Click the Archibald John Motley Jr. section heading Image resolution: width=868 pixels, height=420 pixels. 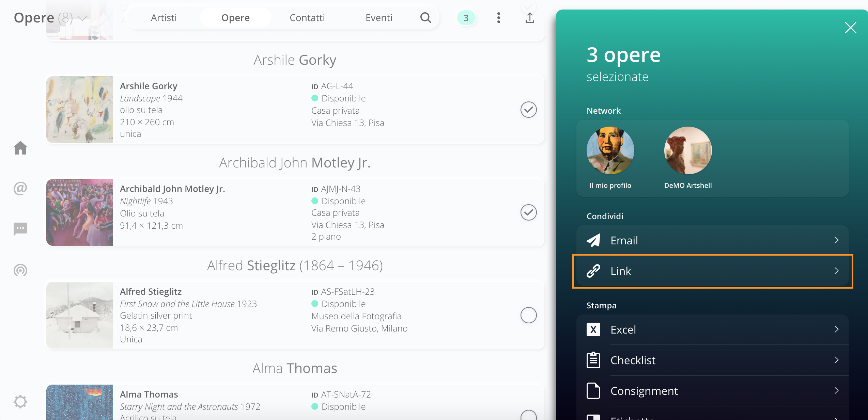295,163
